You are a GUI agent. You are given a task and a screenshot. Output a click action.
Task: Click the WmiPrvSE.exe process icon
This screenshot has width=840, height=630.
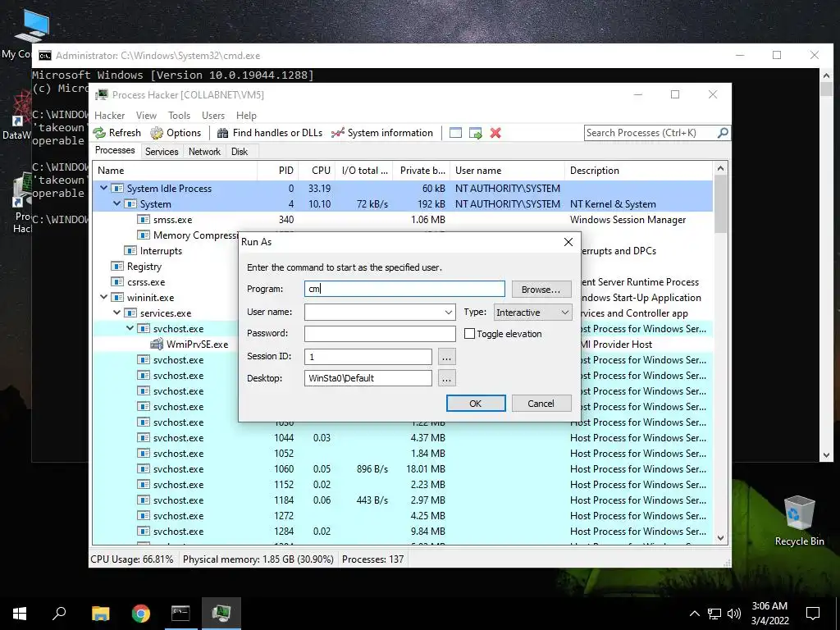coord(157,345)
